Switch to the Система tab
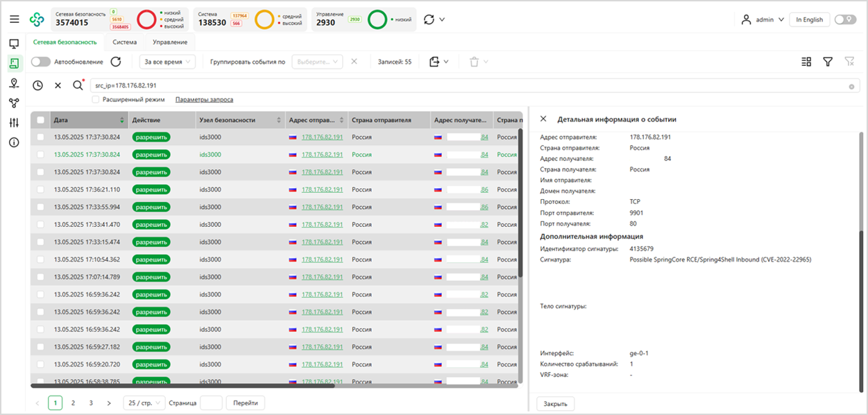This screenshot has width=868, height=415. [x=125, y=42]
